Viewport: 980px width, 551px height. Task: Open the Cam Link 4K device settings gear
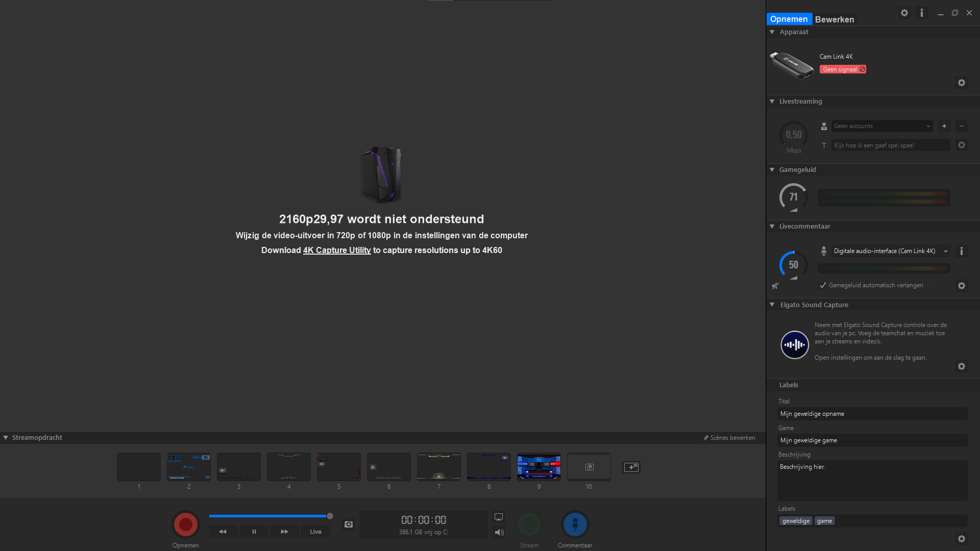click(962, 83)
